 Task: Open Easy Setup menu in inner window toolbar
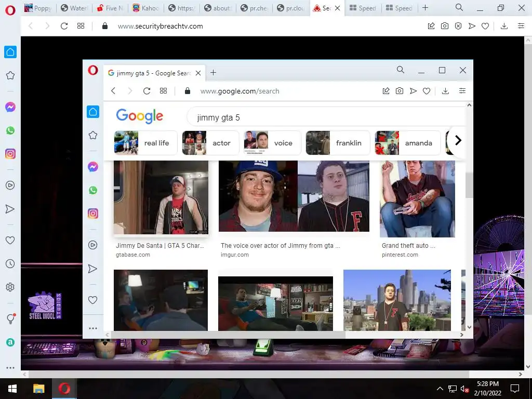click(x=462, y=90)
